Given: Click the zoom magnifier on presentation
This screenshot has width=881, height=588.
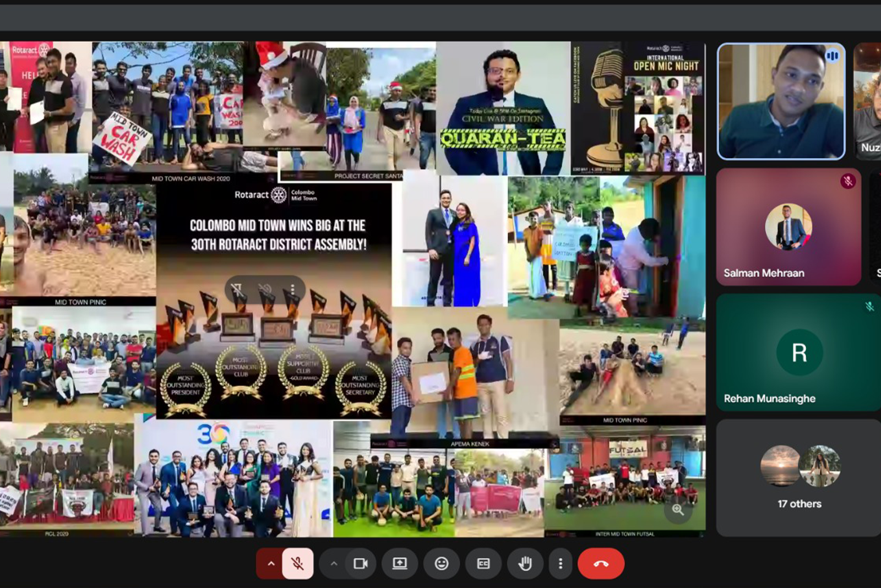Looking at the screenshot, I should coord(678,510).
